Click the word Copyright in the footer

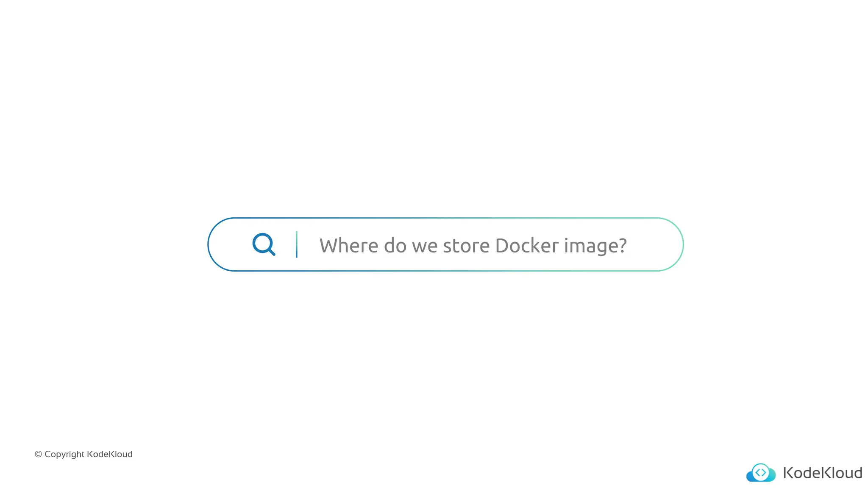click(64, 455)
